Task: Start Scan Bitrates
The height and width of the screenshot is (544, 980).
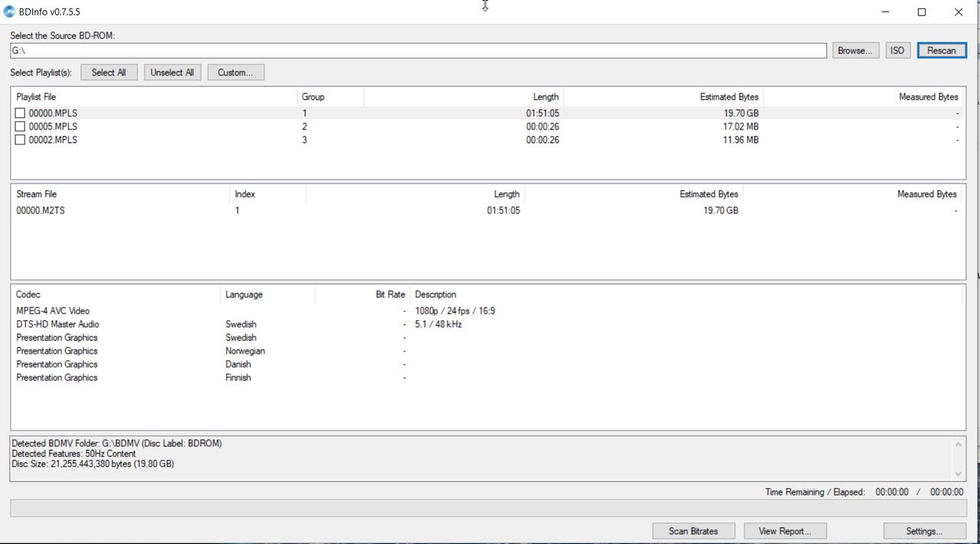Action: click(x=694, y=531)
